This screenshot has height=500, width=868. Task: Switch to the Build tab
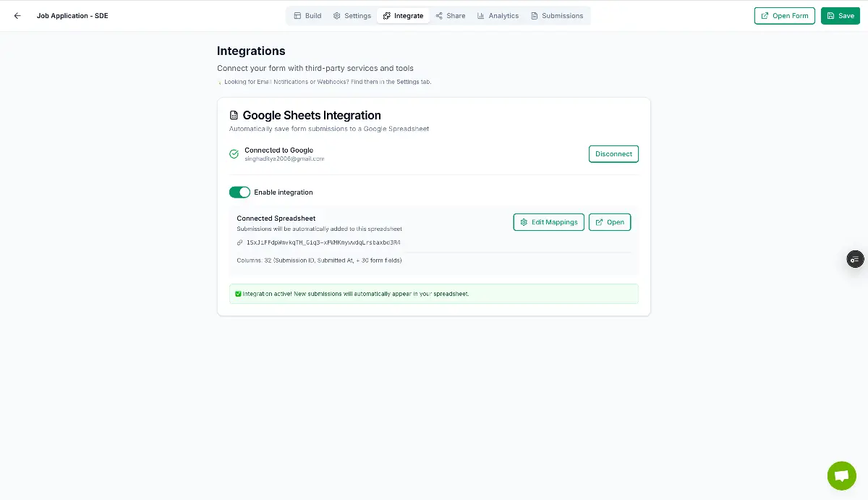pos(307,15)
